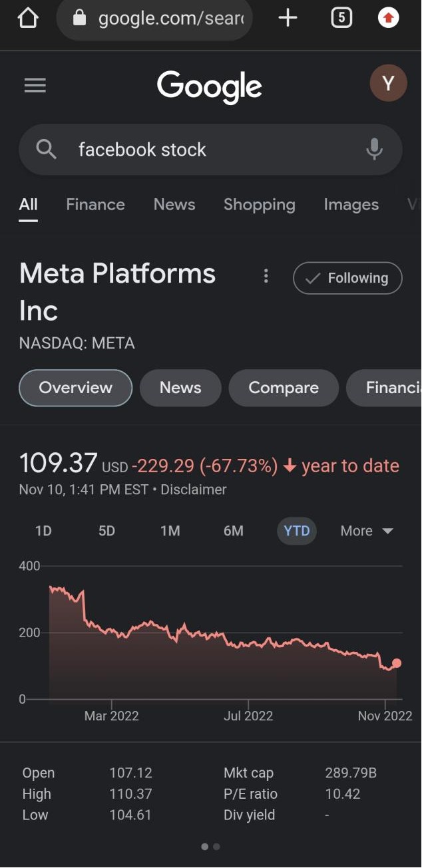This screenshot has width=422, height=868.
Task: Tap the red update arrow icon
Action: tap(388, 18)
